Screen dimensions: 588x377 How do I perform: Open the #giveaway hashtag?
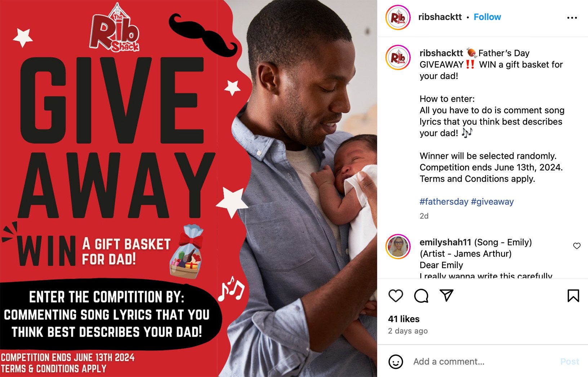click(492, 201)
